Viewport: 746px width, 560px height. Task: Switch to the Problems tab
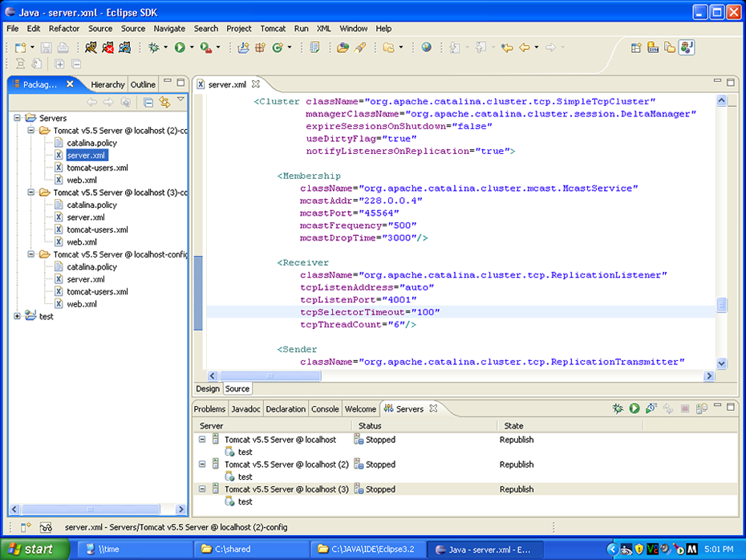[210, 409]
